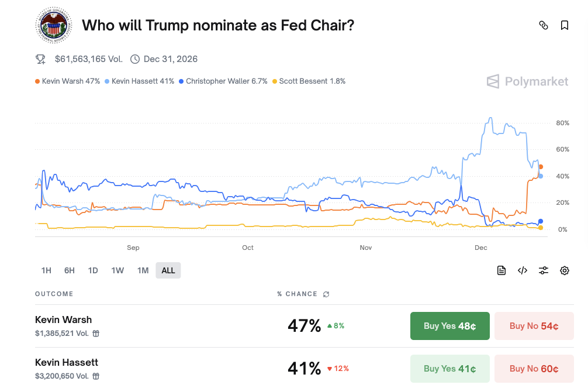This screenshot has width=588, height=388.
Task: Buy Yes on Kevin Warsh at 48¢
Action: (x=449, y=326)
